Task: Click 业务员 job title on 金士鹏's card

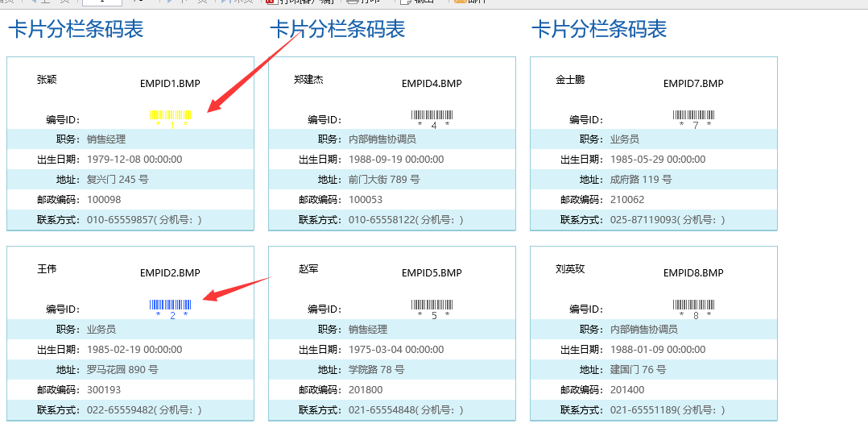Action: click(x=625, y=139)
